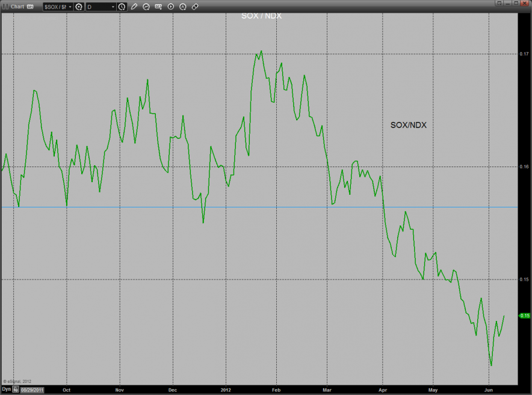Click the Dyn label at bottom left
Screen dimensions: 532x395
point(6,390)
